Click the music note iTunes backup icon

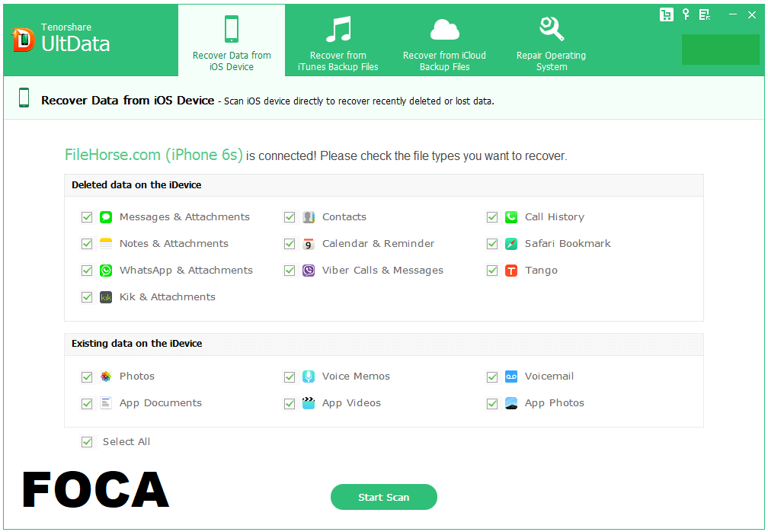click(x=338, y=29)
